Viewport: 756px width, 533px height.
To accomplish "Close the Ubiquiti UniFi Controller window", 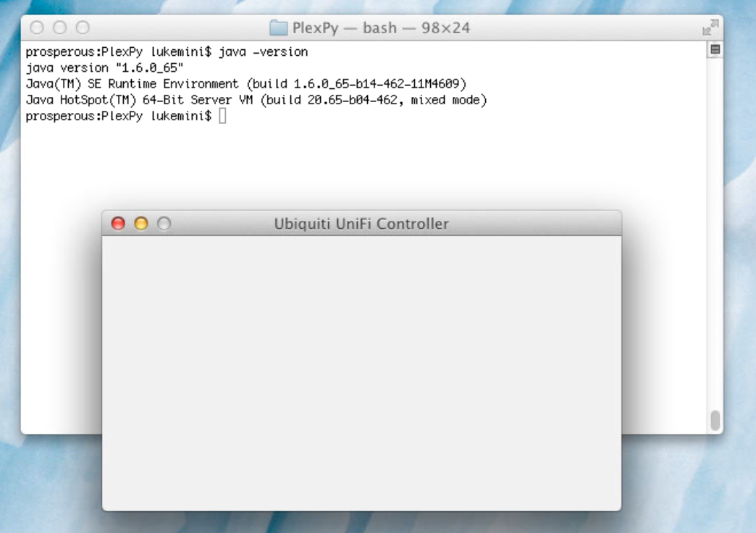I will [117, 224].
